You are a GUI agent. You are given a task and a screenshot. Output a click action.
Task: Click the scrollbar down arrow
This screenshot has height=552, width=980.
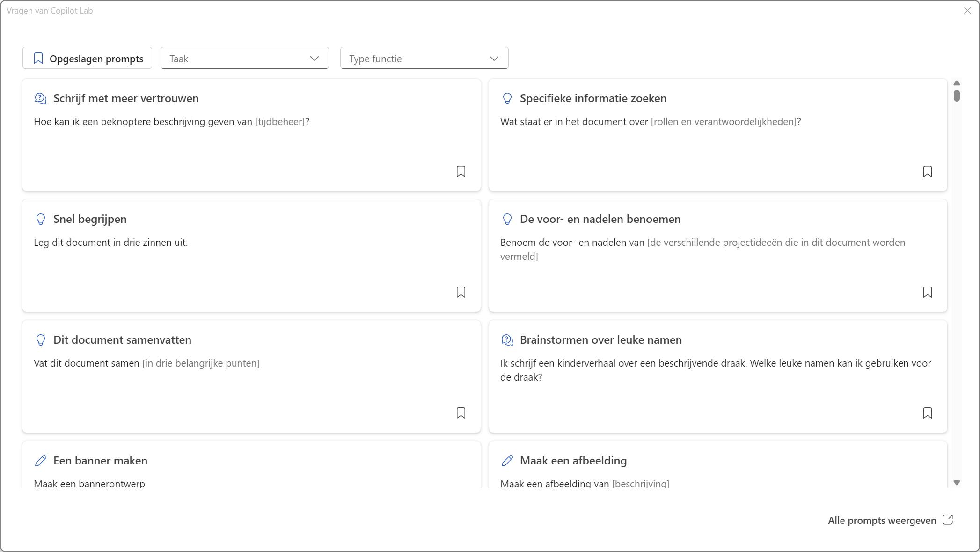(x=957, y=483)
